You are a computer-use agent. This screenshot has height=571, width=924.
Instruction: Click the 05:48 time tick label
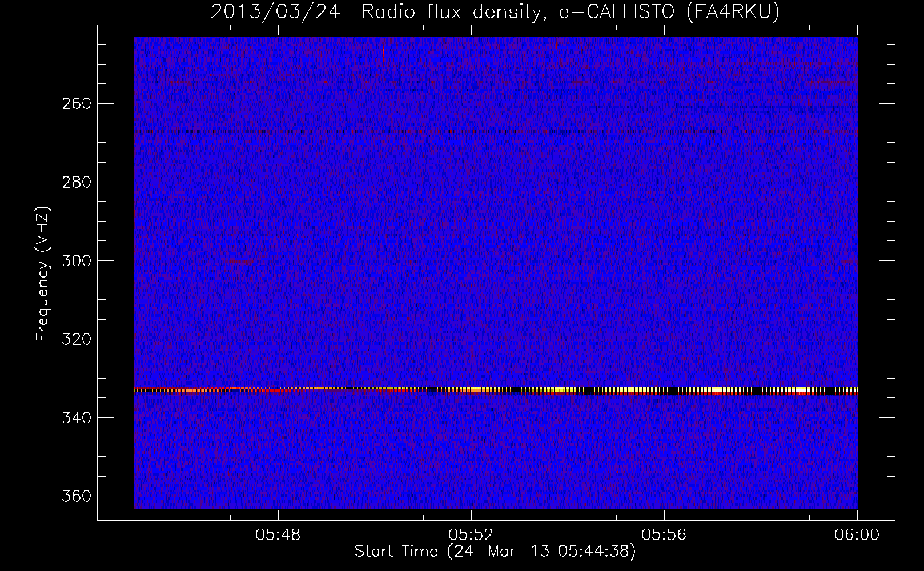coord(278,535)
